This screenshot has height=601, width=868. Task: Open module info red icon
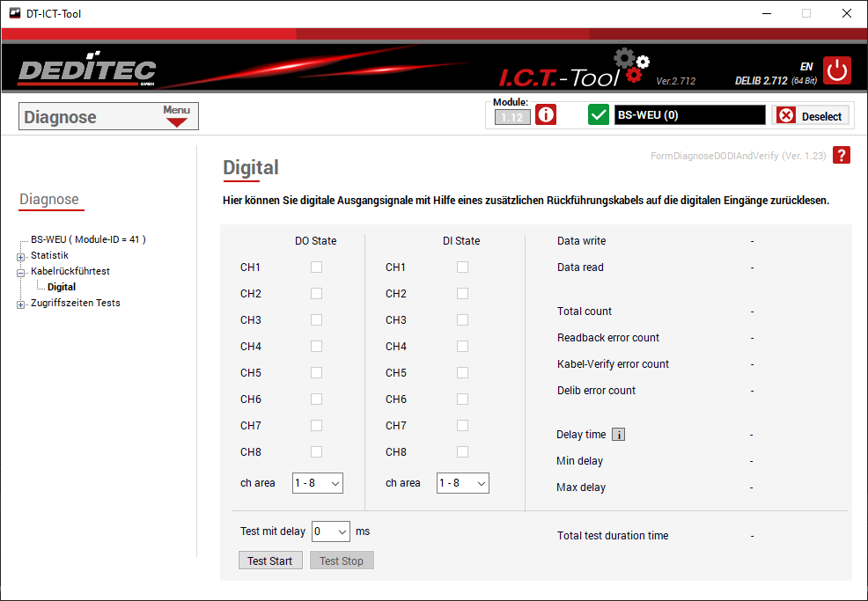546,115
